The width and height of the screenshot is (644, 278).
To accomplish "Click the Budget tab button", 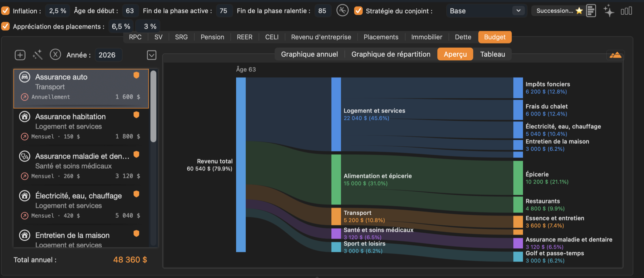I will [x=495, y=37].
